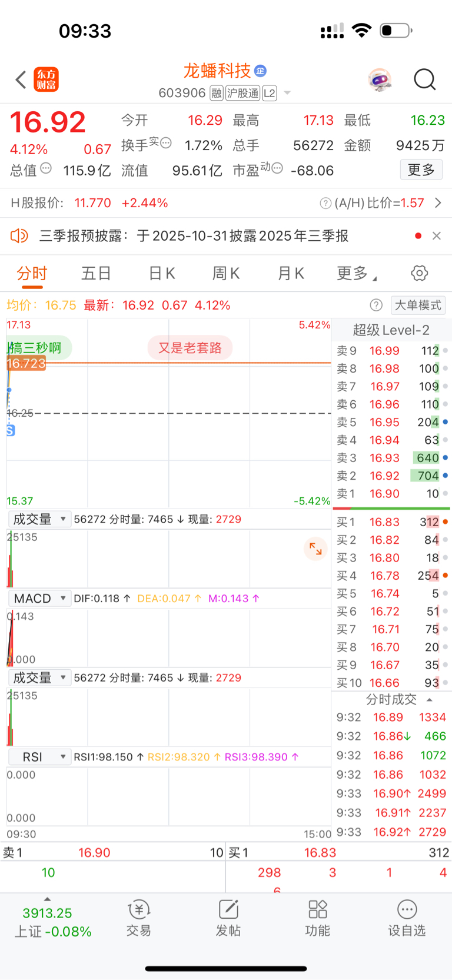Viewport: 452px width, 980px height.
Task: Tap the announcement speaker icon
Action: click(19, 236)
